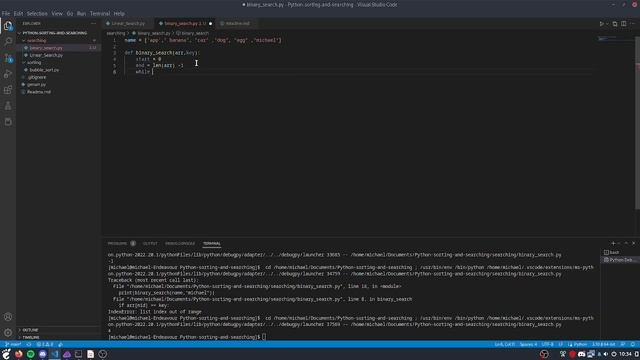The height and width of the screenshot is (360, 640).
Task: Click the Accounts icon in activity bar
Action: click(8, 317)
